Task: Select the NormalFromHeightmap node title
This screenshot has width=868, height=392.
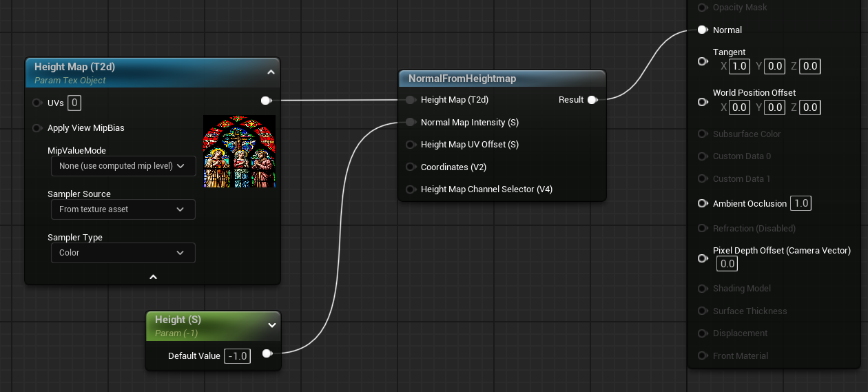Action: [x=462, y=79]
